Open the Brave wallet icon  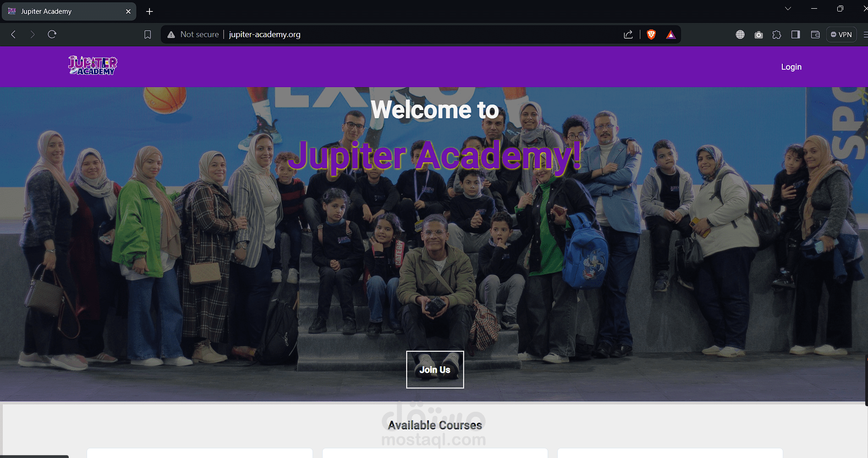pos(815,34)
